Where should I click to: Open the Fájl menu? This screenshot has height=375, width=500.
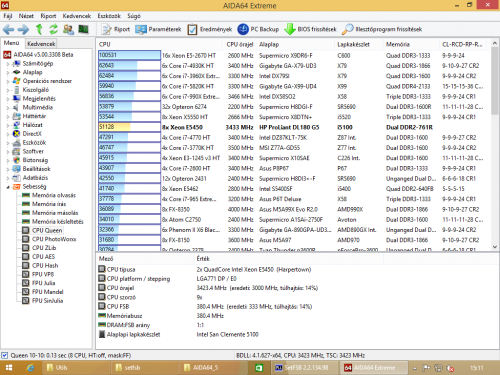pyautogui.click(x=8, y=16)
